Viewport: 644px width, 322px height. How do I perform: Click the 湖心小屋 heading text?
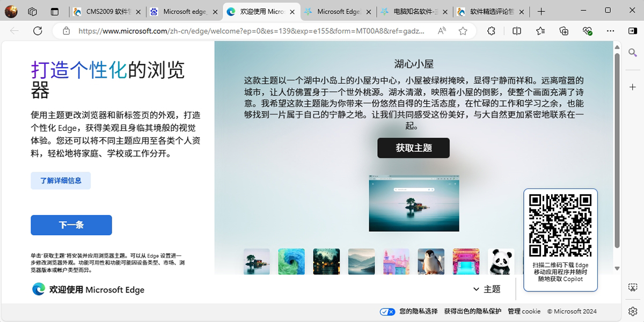(414, 65)
